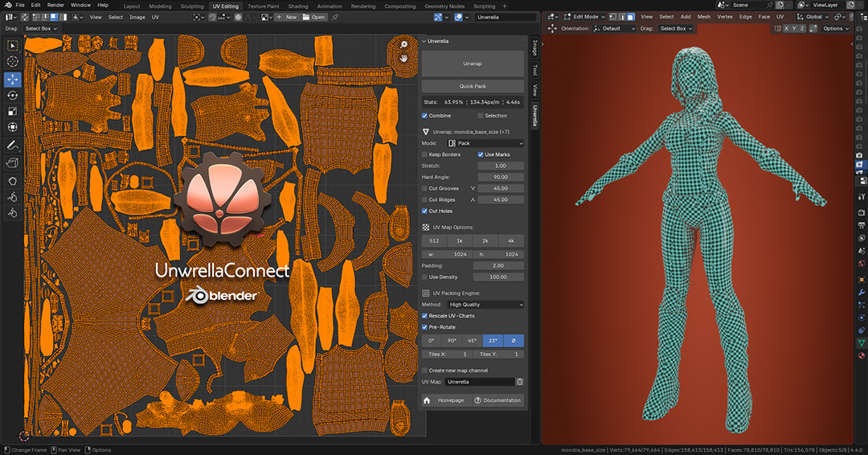Pin the image with the pin icon
This screenshot has width=868, height=455.
335,17
